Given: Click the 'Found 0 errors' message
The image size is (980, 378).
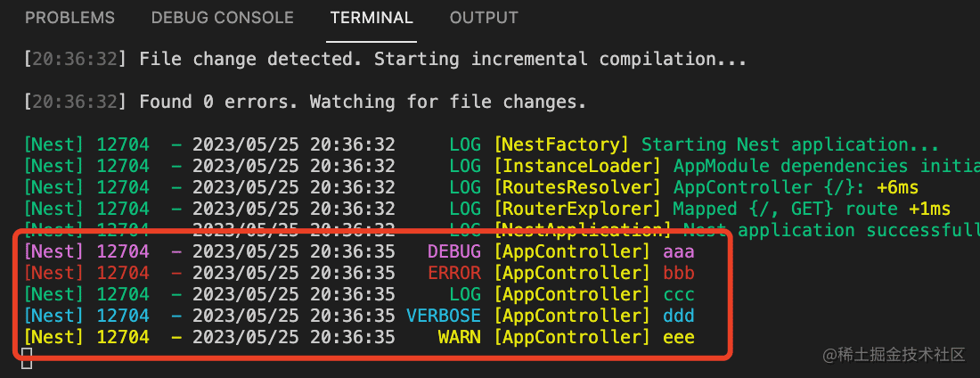Looking at the screenshot, I should pyautogui.click(x=363, y=103).
